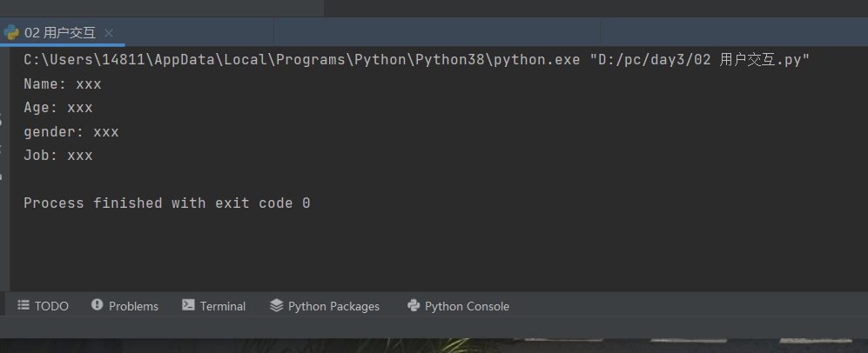This screenshot has height=353, width=868.
Task: Click the Problems warning icon
Action: click(97, 306)
